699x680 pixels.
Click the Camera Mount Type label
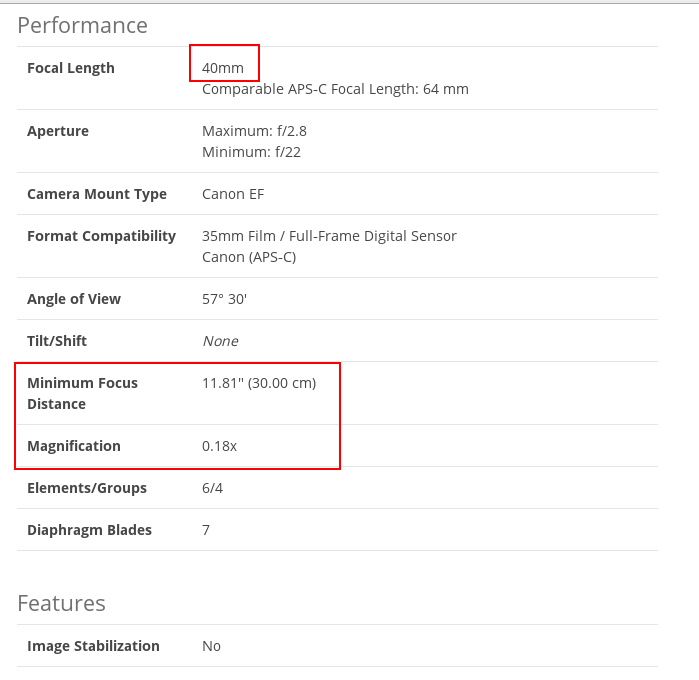pos(97,194)
